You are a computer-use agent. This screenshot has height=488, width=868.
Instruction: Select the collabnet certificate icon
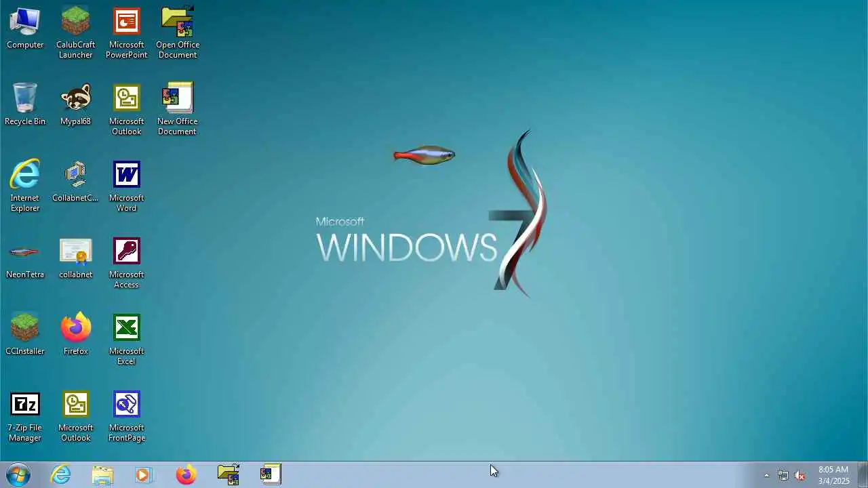point(75,258)
